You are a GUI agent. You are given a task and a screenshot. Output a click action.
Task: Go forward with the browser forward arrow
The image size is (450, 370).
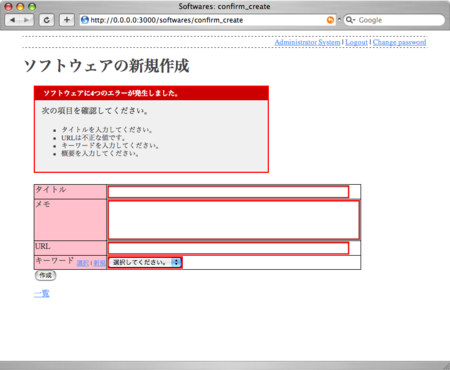tap(26, 20)
